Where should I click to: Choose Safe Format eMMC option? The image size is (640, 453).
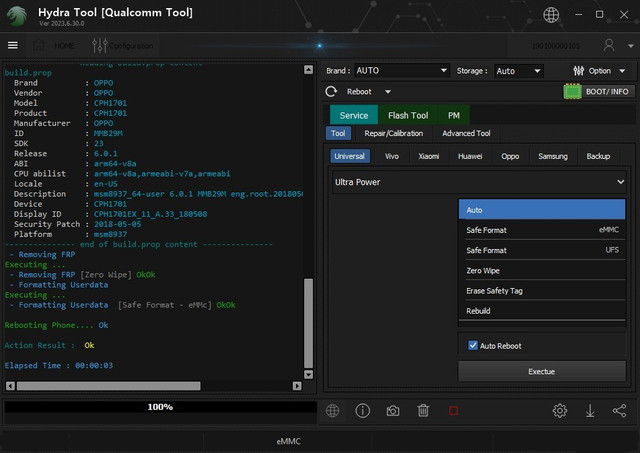[x=542, y=230]
